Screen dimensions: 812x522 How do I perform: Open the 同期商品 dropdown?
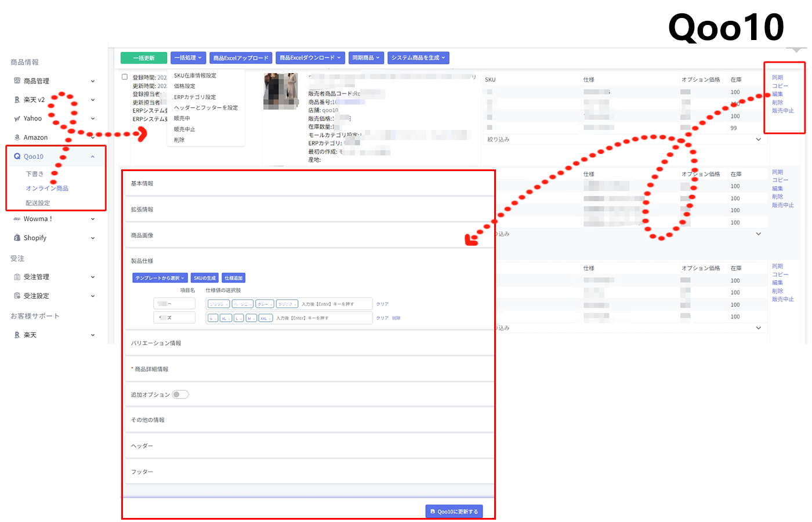tap(366, 58)
